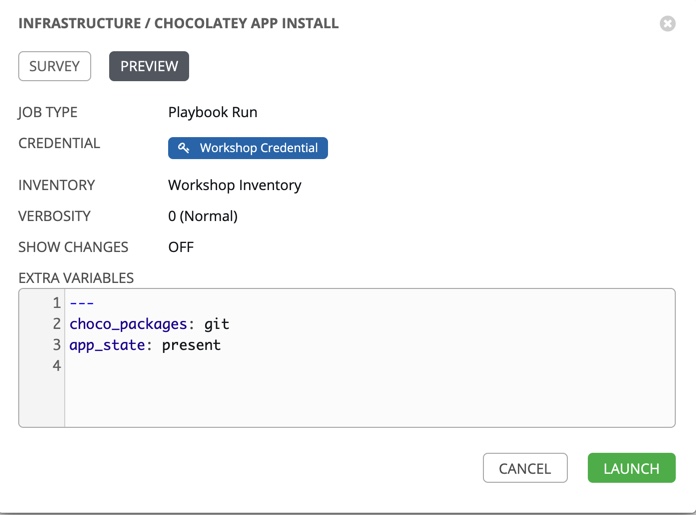
Task: Click the choco_packages line in the editor
Action: tap(149, 324)
